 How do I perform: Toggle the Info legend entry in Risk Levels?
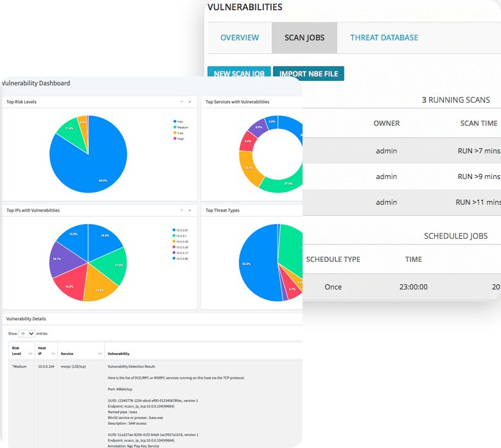tap(179, 122)
